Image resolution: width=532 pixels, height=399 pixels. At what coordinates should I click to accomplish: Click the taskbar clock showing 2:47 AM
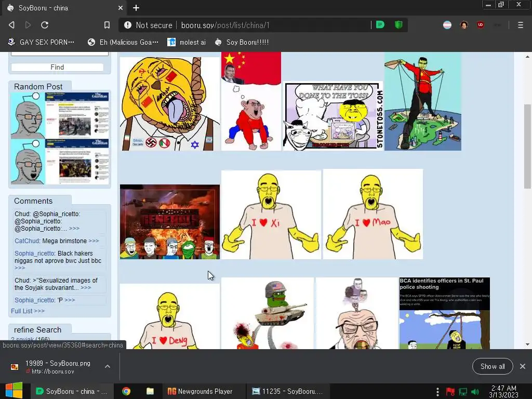coord(504,391)
